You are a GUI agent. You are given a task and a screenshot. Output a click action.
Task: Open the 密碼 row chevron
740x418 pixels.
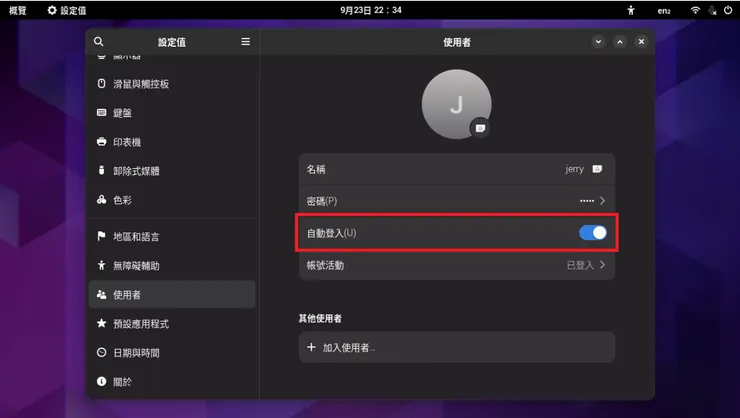pyautogui.click(x=602, y=201)
